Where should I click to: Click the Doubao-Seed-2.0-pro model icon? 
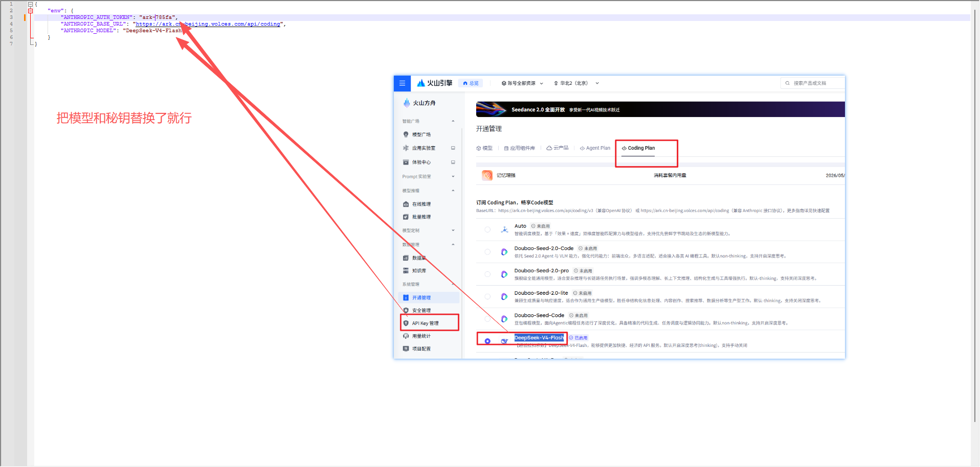(x=504, y=274)
